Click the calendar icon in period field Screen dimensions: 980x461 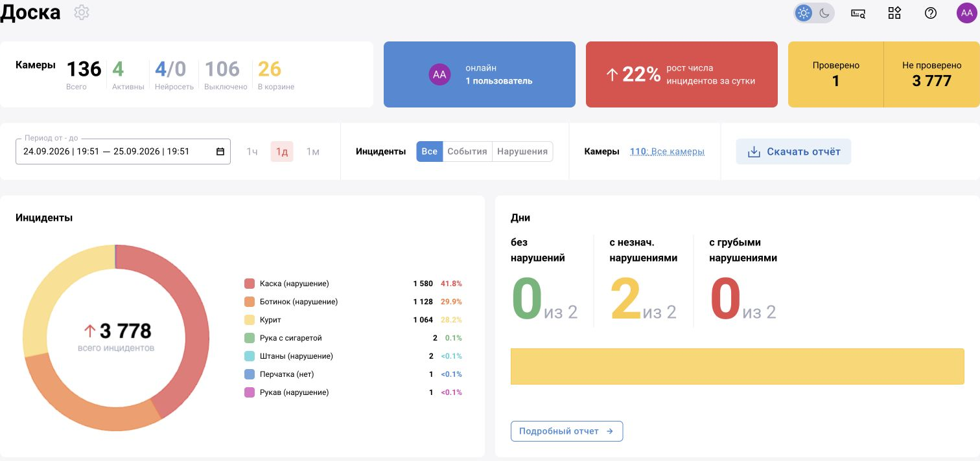[220, 152]
